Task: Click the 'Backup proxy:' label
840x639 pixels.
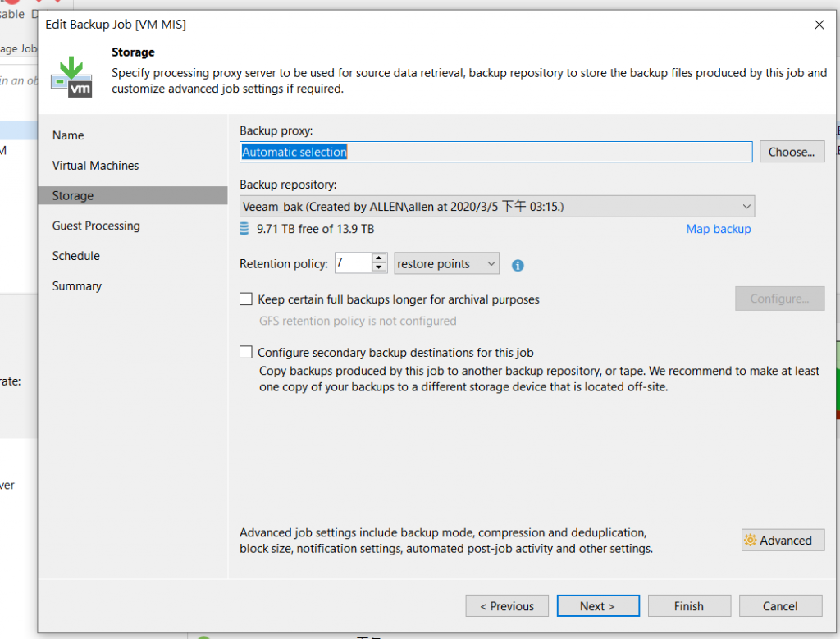Action: pyautogui.click(x=276, y=130)
